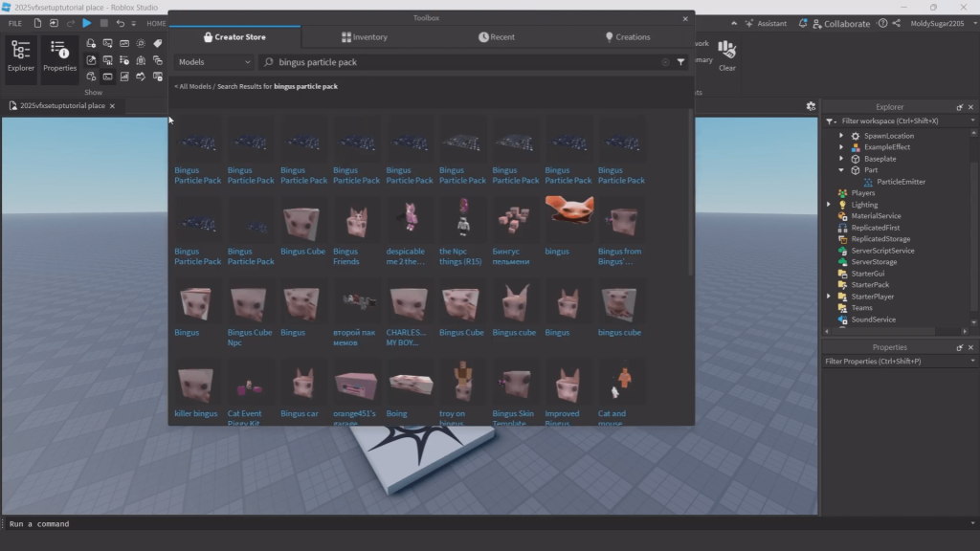Select the Bingus Friends model
The height and width of the screenshot is (551, 980).
(356, 232)
